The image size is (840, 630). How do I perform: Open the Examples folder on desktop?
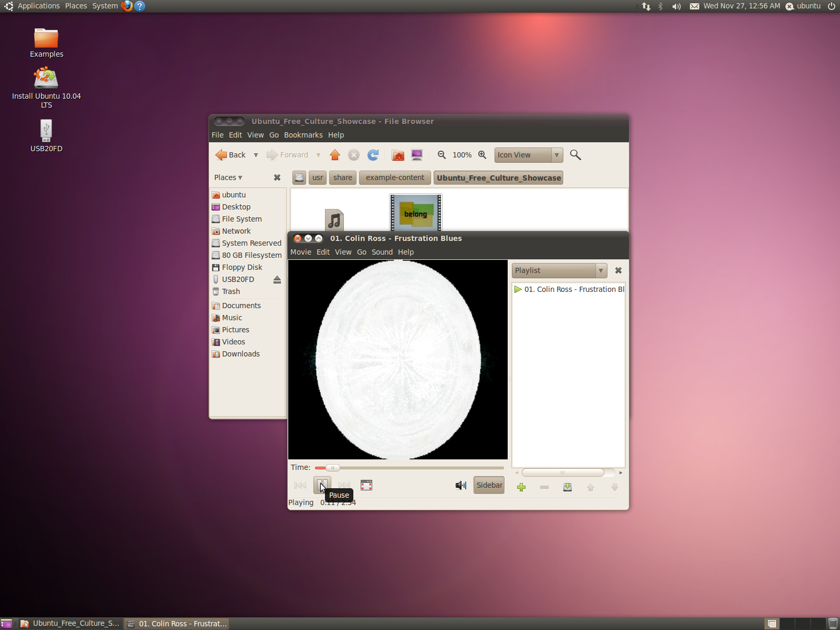tap(46, 43)
